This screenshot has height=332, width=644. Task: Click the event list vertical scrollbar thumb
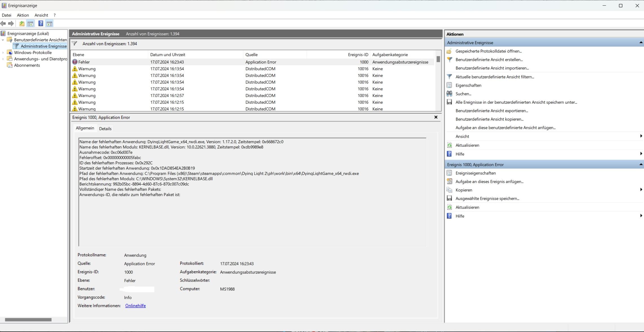tap(438, 59)
